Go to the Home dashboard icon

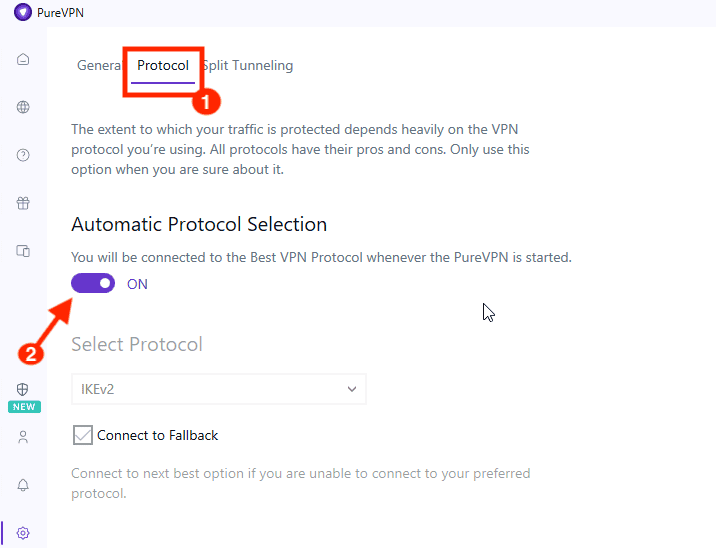click(x=23, y=59)
